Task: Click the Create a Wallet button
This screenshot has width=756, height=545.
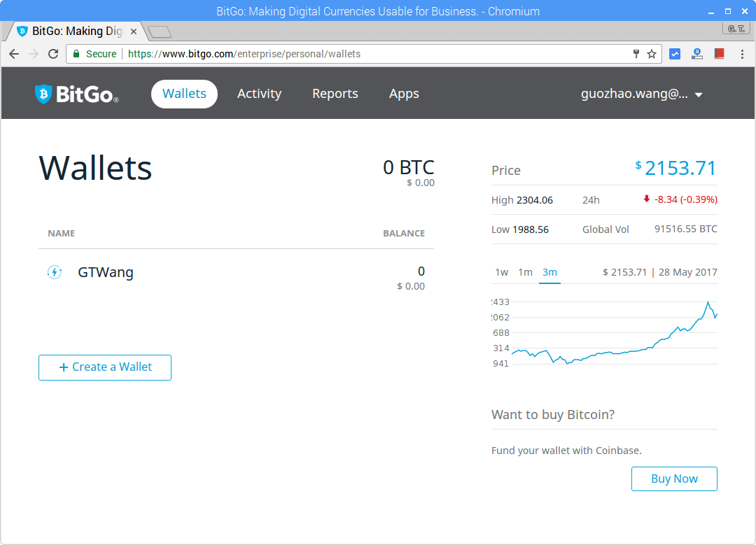Action: (104, 367)
